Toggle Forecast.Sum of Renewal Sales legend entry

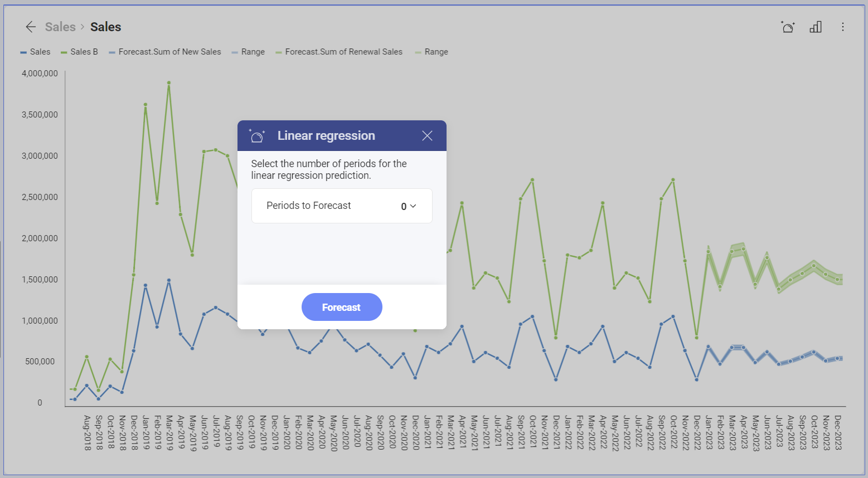point(339,52)
